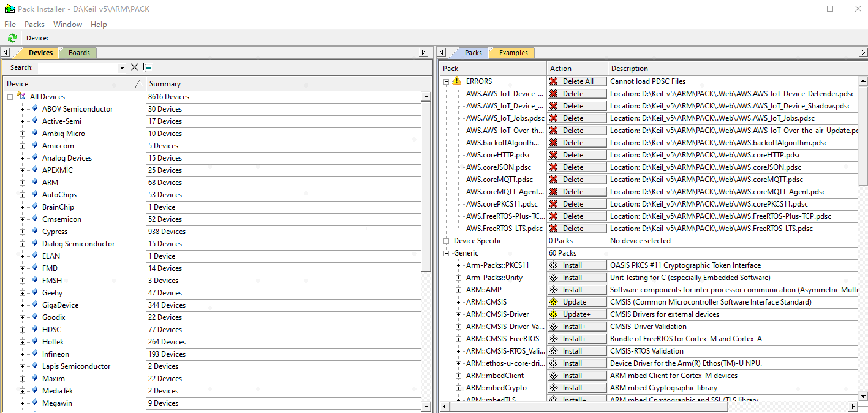Image resolution: width=868 pixels, height=413 pixels.
Task: Click the Description column header
Action: 733,69
